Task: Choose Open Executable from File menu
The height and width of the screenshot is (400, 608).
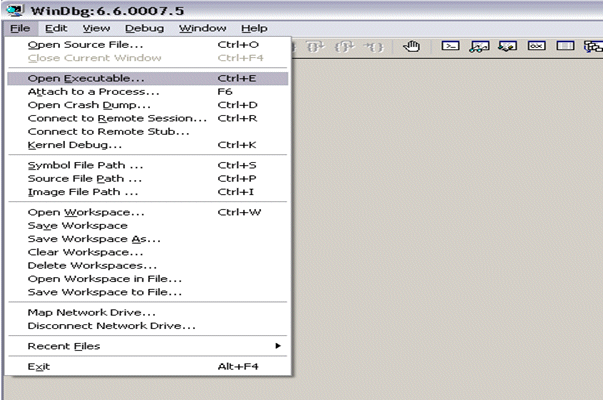Action: coord(85,77)
